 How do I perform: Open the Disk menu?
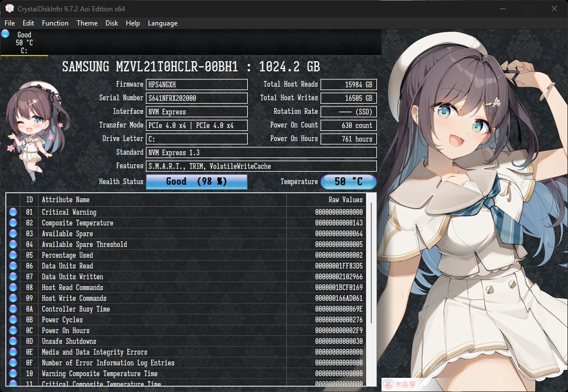tap(112, 23)
